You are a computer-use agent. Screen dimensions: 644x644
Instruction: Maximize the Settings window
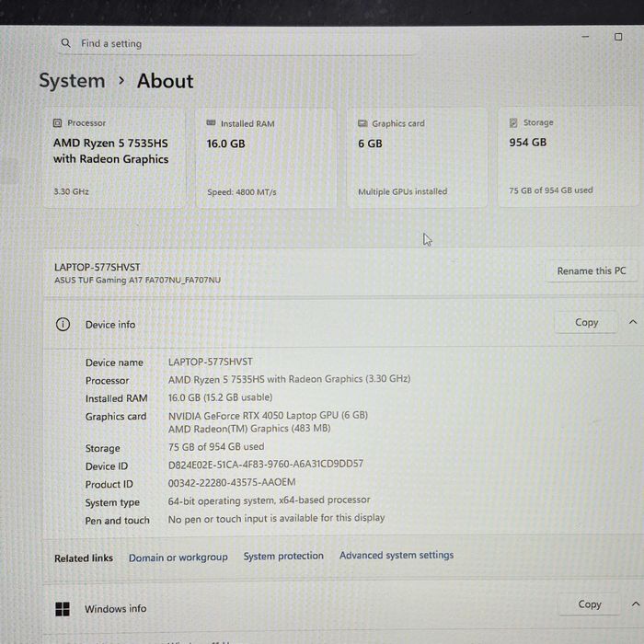[x=617, y=37]
